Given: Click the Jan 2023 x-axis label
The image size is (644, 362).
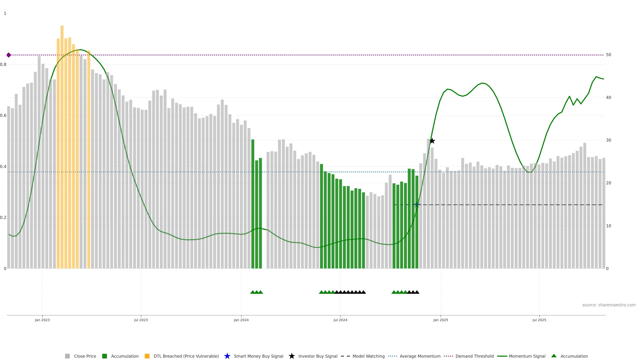Looking at the screenshot, I should tap(42, 320).
